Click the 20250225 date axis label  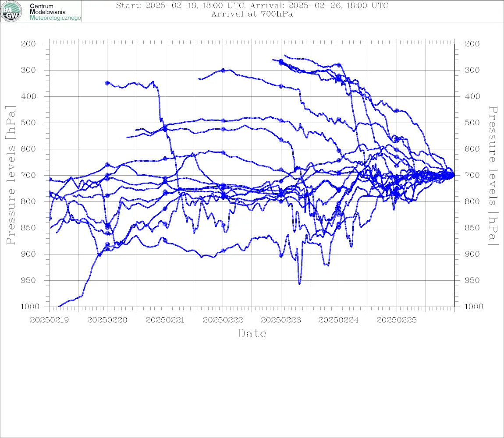(396, 320)
